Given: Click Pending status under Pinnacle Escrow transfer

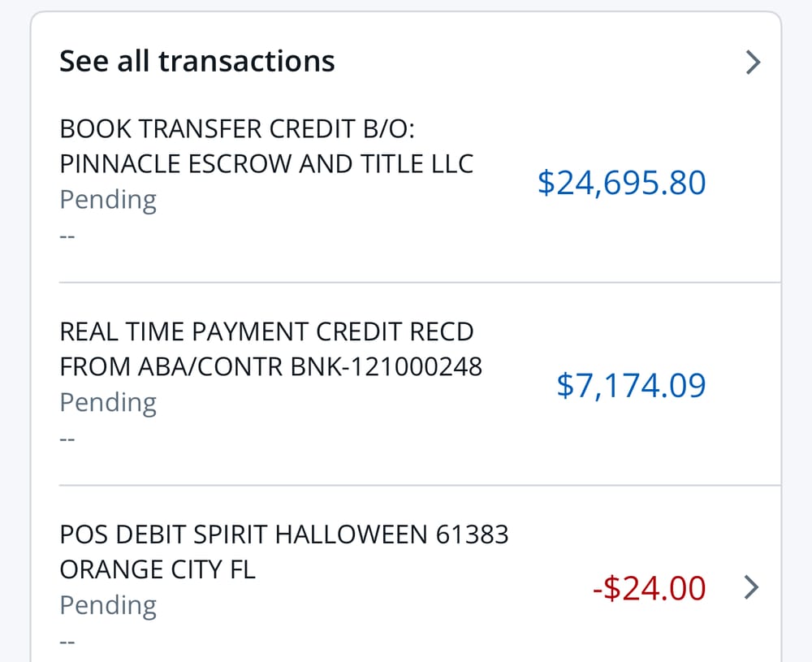Looking at the screenshot, I should (108, 200).
